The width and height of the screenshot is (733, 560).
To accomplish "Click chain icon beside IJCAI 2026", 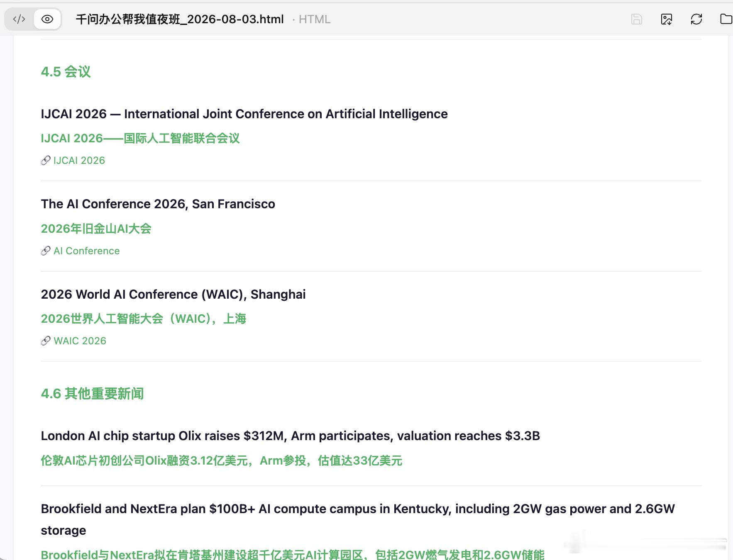I will click(x=46, y=161).
